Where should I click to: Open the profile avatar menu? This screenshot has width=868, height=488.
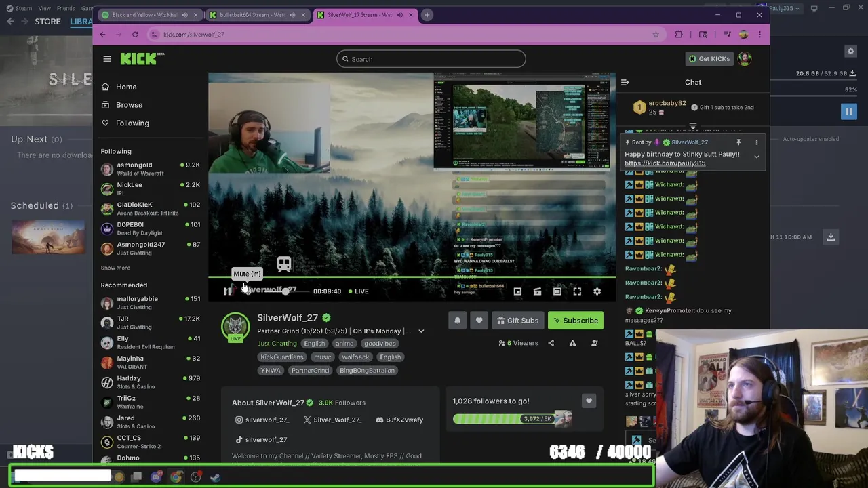[x=745, y=59]
